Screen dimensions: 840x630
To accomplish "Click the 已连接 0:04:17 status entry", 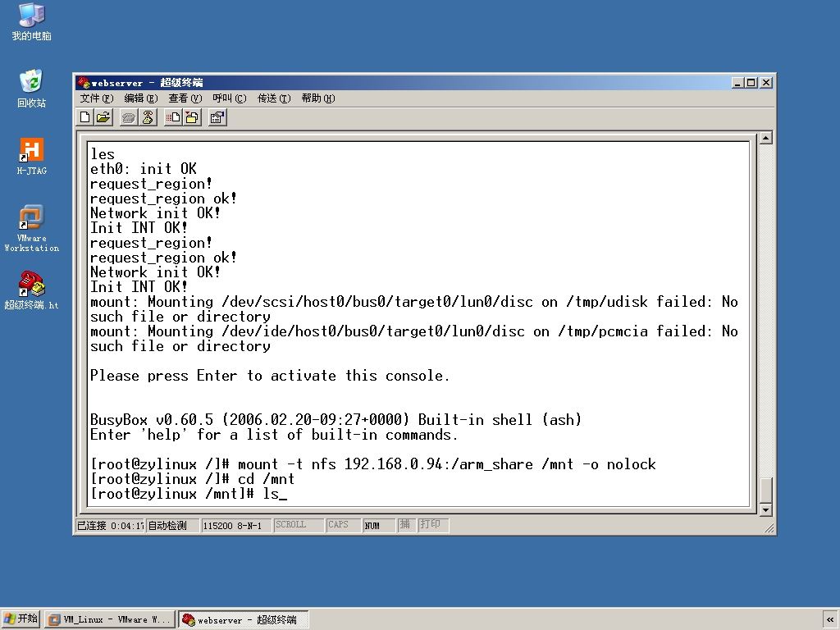I will pos(110,526).
